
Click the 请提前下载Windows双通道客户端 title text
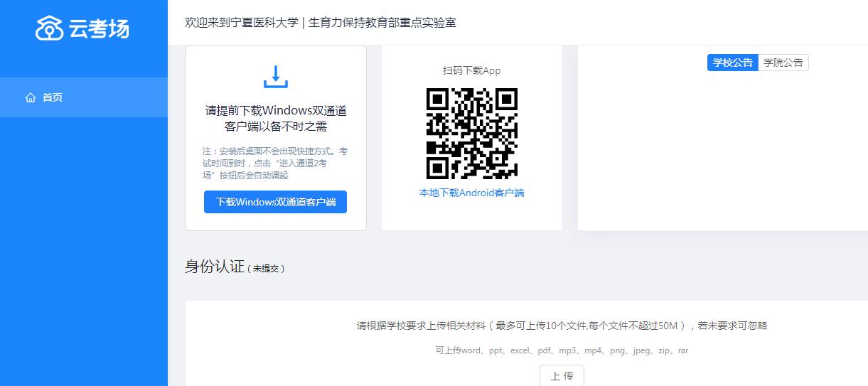coord(276,119)
